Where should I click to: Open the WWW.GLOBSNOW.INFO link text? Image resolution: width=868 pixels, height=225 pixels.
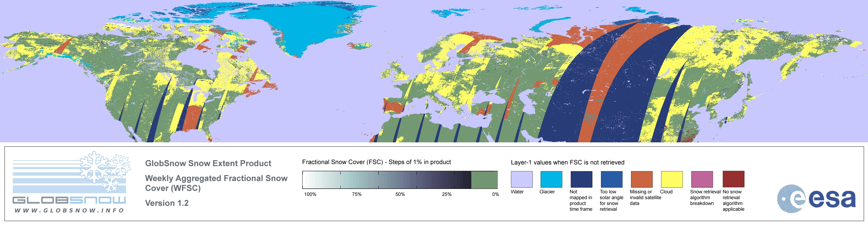coord(69,211)
